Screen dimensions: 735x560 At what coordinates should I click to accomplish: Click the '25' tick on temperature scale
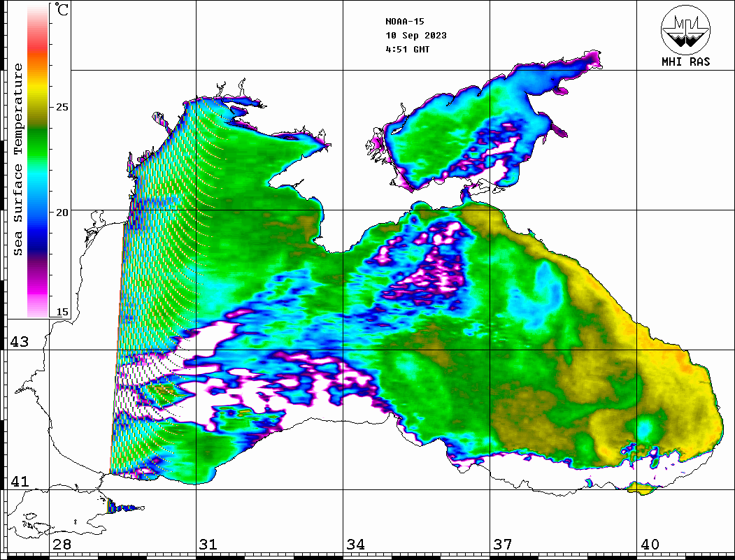point(62,107)
